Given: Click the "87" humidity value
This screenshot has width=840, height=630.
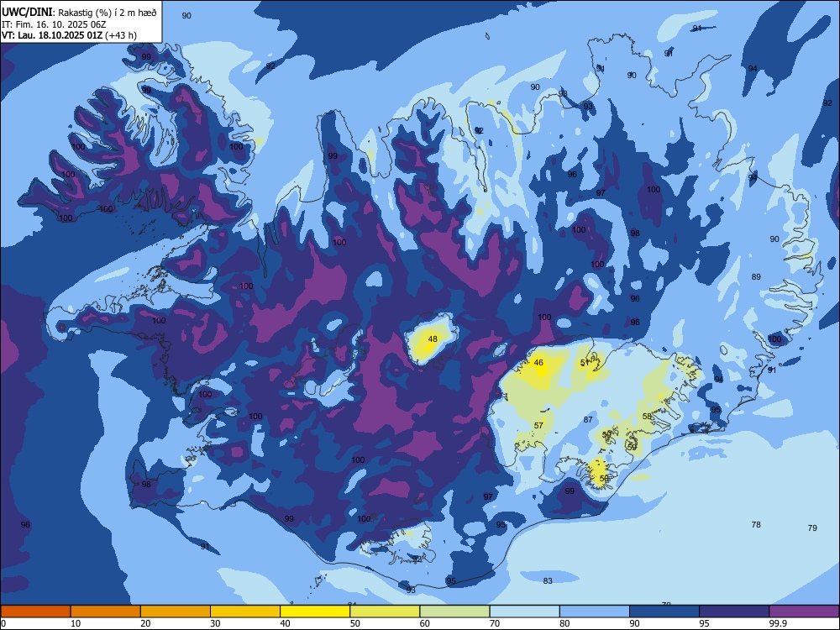Looking at the screenshot, I should [x=588, y=419].
